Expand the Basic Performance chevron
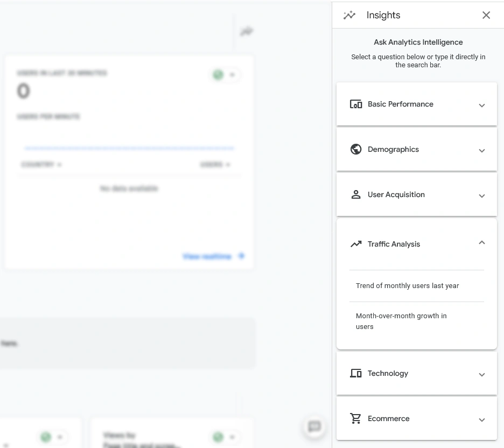Viewport: 504px width, 448px height. pos(482,106)
